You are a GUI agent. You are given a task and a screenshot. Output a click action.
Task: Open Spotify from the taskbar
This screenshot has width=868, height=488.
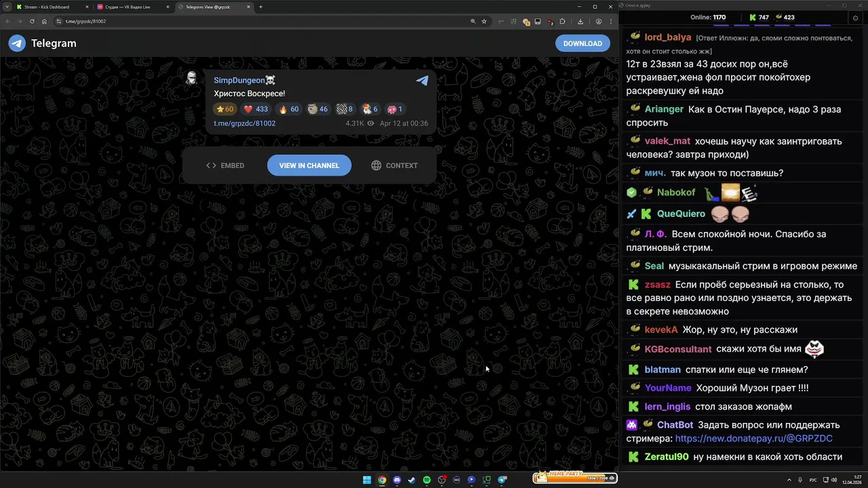pos(427,480)
